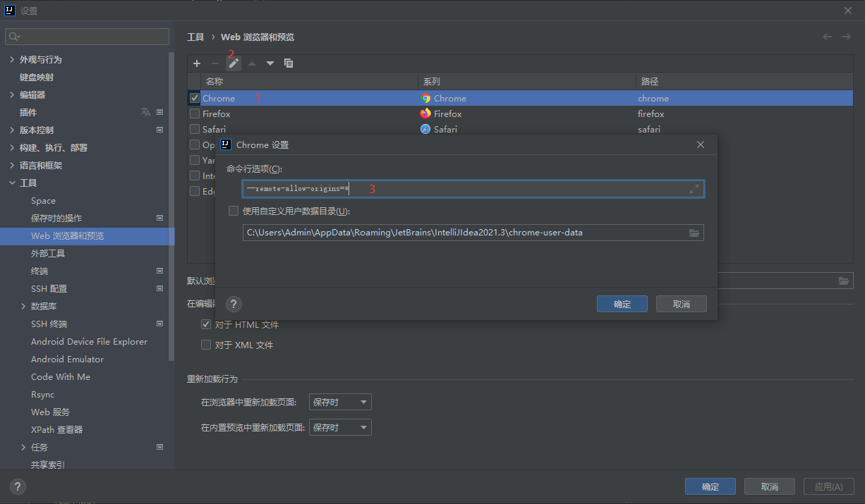Click project-level icon beside 保存时的操作
Viewport: 865px width, 504px height.
coord(160,218)
